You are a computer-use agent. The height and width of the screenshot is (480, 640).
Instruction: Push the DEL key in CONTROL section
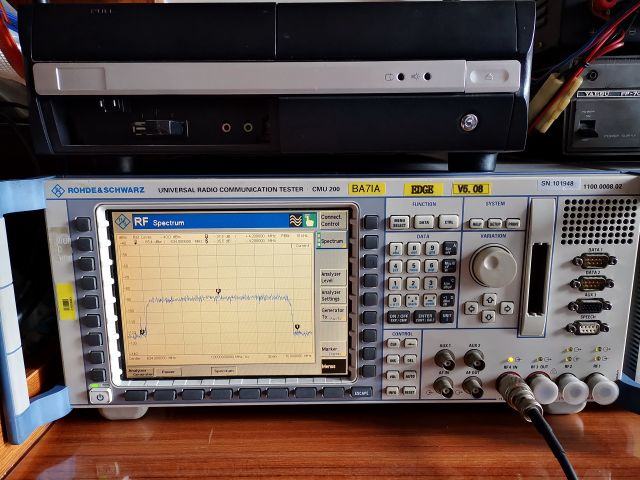(x=410, y=360)
